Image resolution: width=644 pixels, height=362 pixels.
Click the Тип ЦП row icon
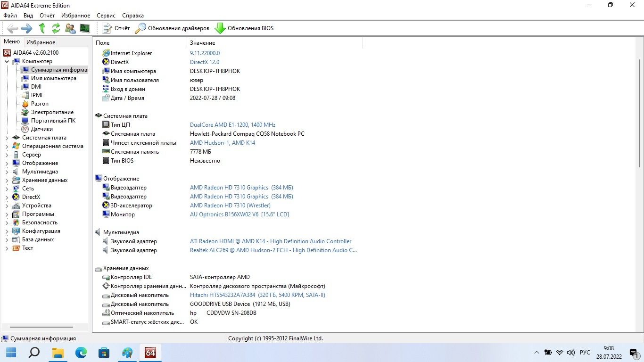106,125
